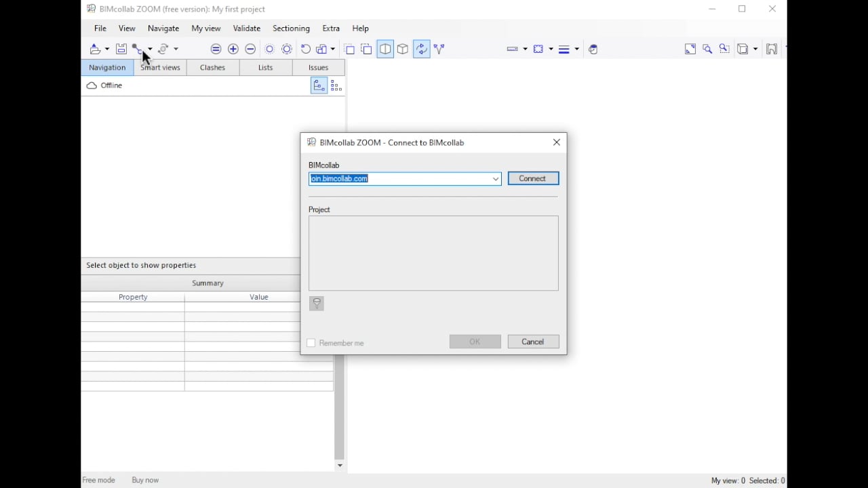Image resolution: width=868 pixels, height=488 pixels.
Task: Toggle the tree structure view button
Action: (319, 85)
